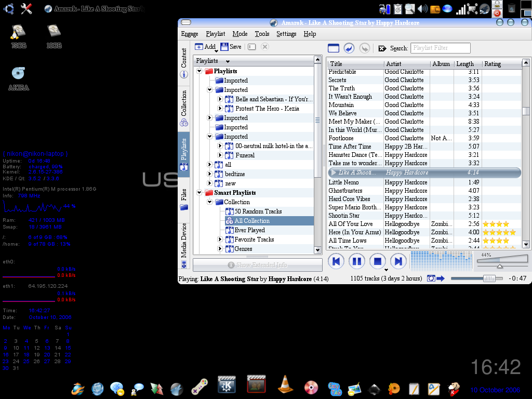Expand the Favorite Tracks smart playlist
This screenshot has height=399, width=532.
coord(220,239)
